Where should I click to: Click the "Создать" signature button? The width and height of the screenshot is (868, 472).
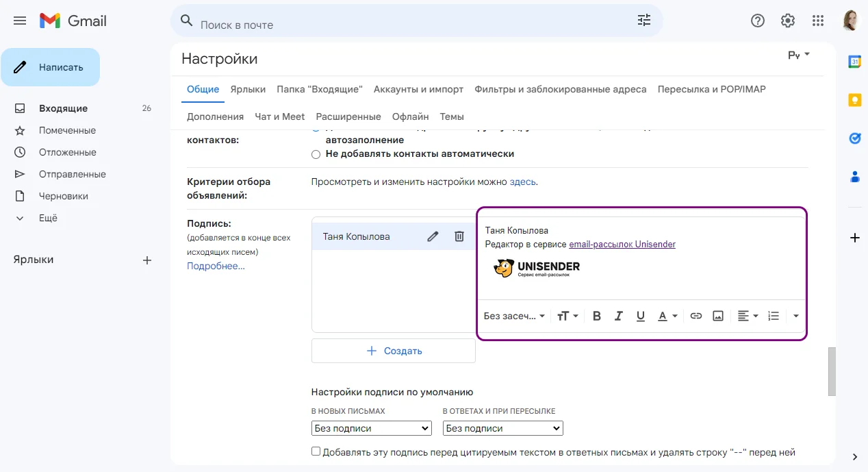pos(394,351)
